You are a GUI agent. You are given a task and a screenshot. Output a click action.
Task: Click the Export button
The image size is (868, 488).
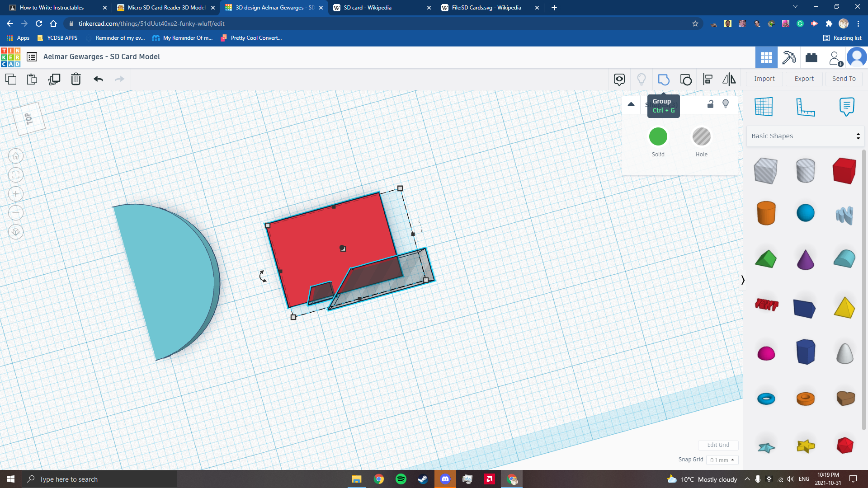click(x=804, y=79)
